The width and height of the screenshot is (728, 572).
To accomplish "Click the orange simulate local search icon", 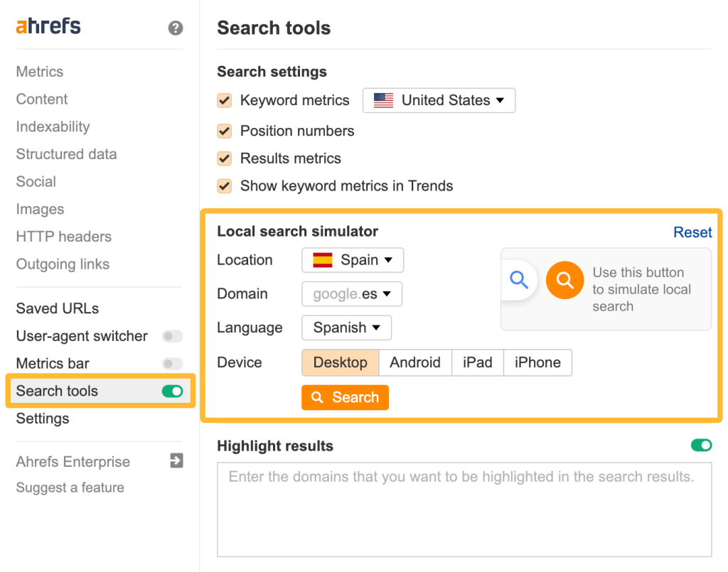I will click(x=564, y=280).
